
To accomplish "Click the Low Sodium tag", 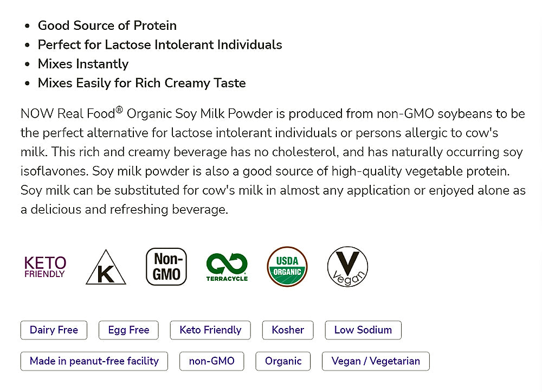I will click(363, 330).
